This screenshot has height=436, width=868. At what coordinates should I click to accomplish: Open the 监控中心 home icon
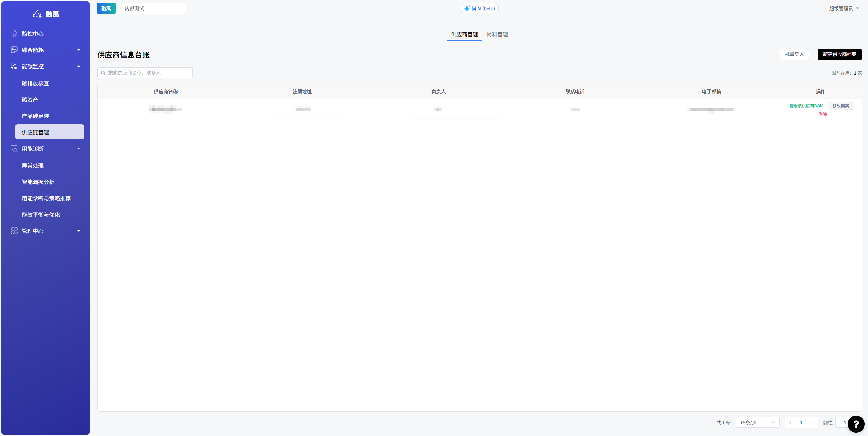(14, 33)
